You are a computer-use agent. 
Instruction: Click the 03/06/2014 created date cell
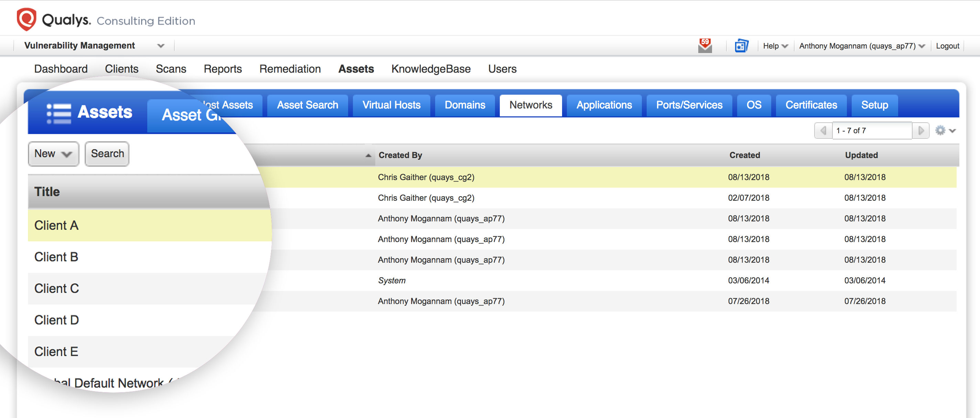click(x=748, y=281)
